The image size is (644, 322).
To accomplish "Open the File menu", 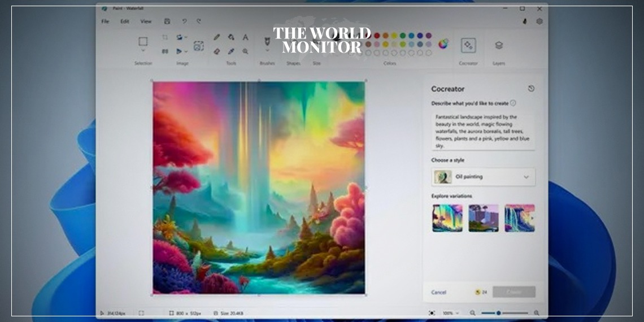I will (105, 21).
